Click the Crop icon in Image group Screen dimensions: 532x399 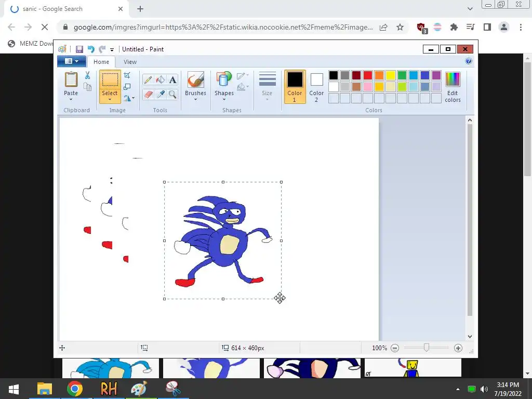click(x=127, y=75)
